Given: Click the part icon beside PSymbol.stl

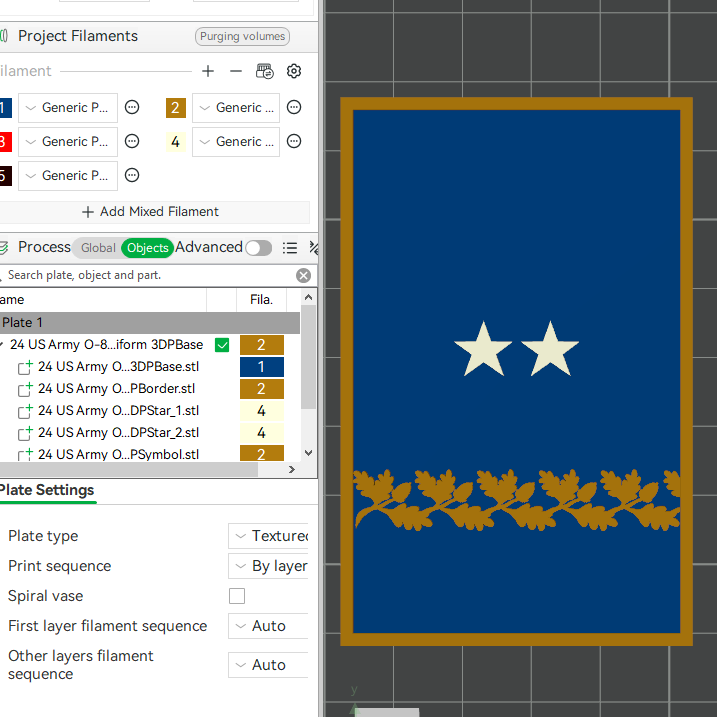Looking at the screenshot, I should [x=25, y=455].
